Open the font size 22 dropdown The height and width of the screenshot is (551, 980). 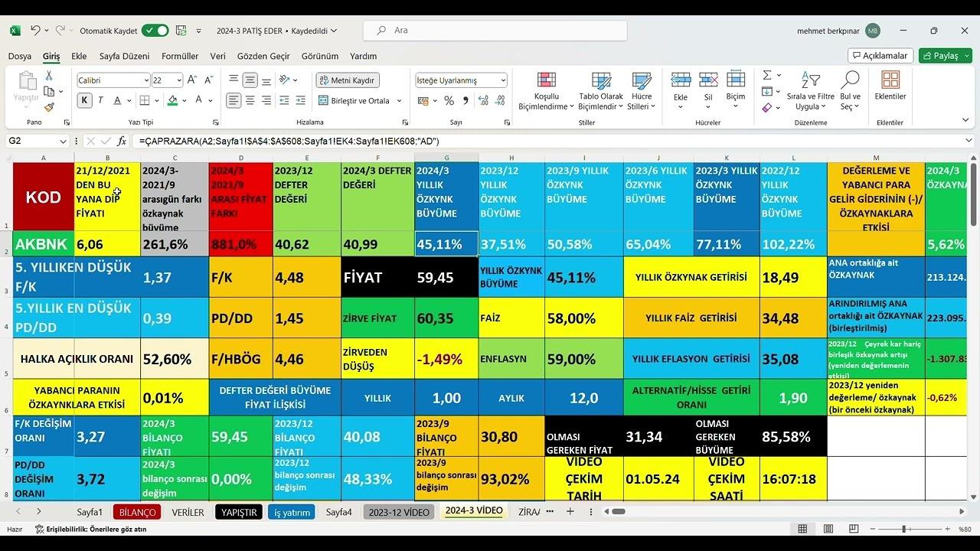179,80
